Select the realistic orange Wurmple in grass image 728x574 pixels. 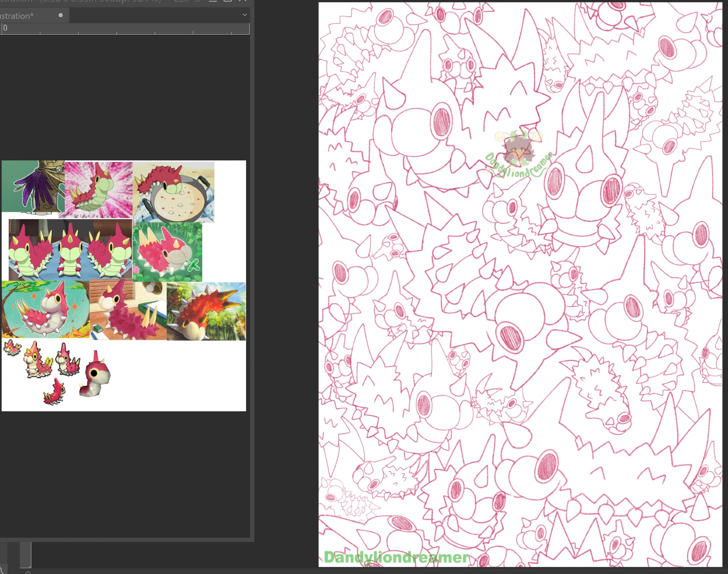[x=206, y=311]
